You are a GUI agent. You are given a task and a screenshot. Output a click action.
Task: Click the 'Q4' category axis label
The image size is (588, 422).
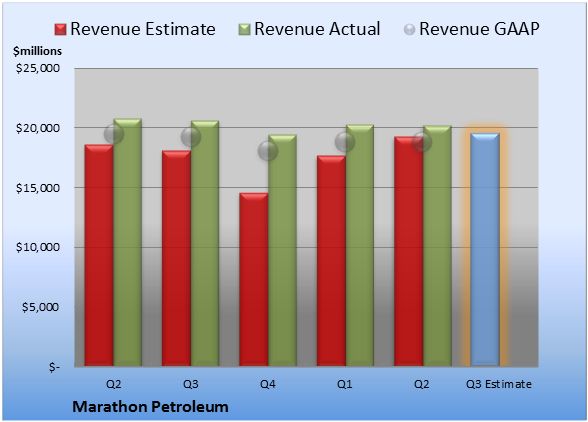(268, 384)
